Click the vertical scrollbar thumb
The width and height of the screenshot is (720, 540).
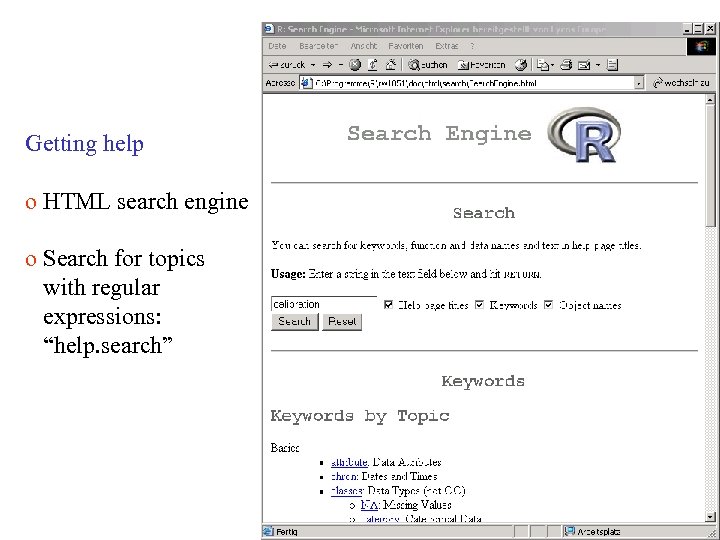point(710,165)
